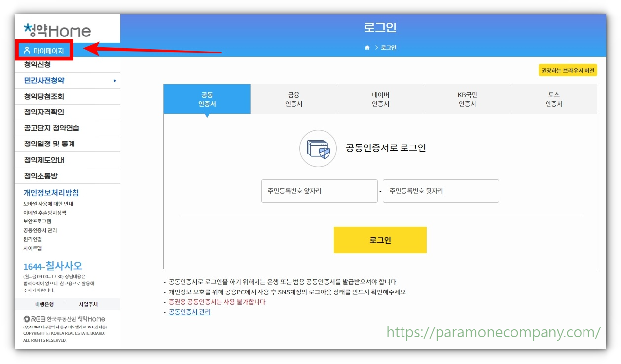This screenshot has height=364, width=621.
Task: Click the 권장하는 브라우저 버전 button
Action: [x=567, y=70]
